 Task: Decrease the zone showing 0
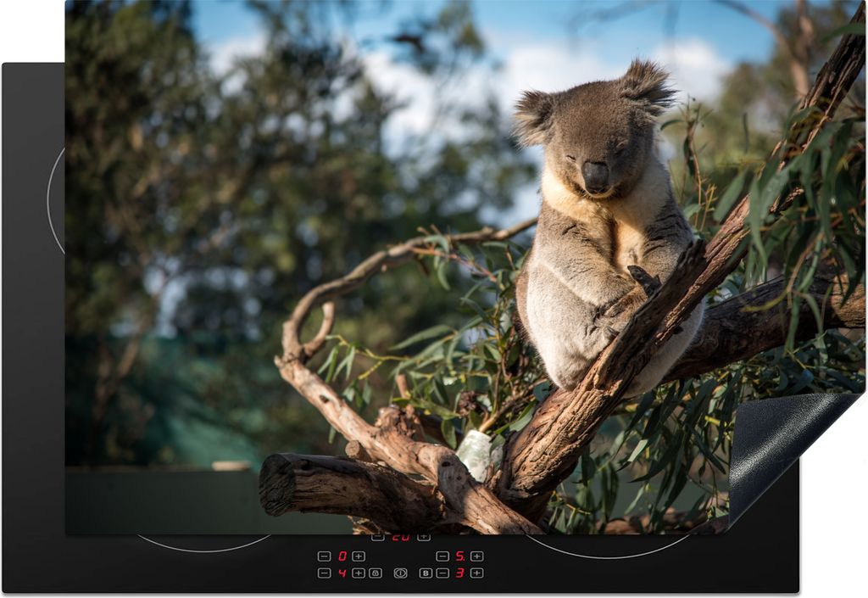(325, 556)
